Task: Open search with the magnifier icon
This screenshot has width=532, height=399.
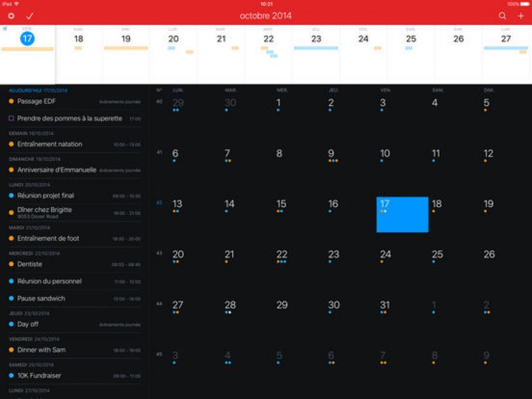Action: tap(502, 16)
